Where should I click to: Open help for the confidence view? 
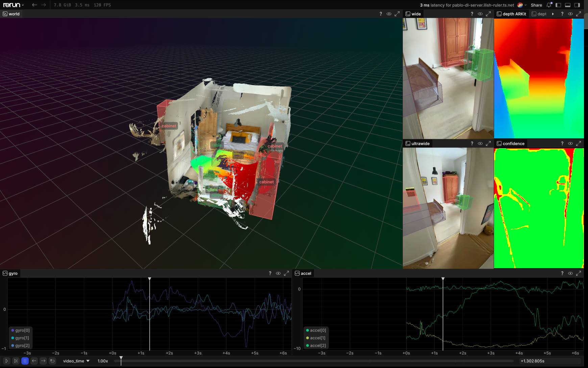(562, 143)
